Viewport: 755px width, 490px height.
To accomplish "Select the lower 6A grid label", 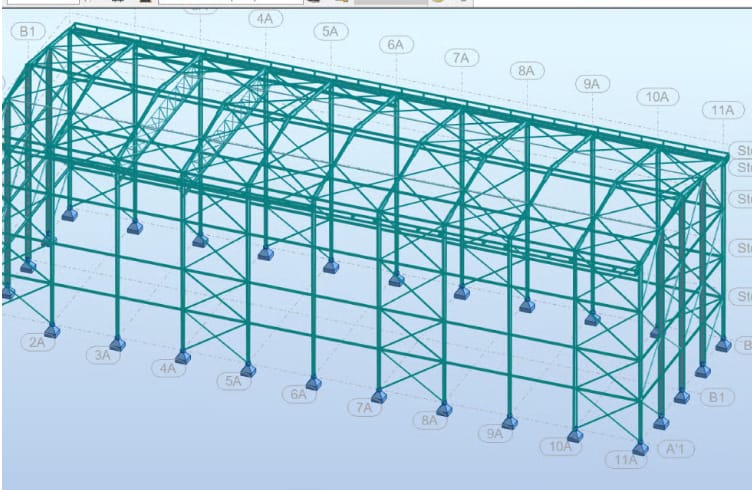I will (x=299, y=394).
